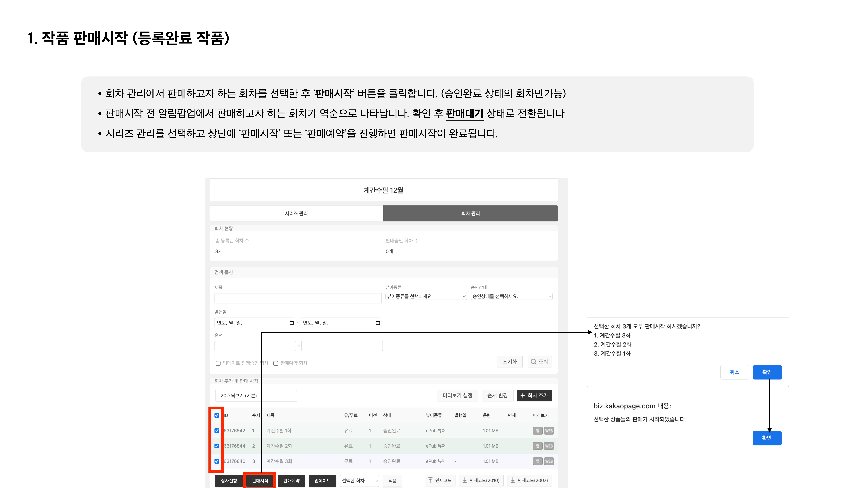Image resolution: width=868 pixels, height=488 pixels.
Task: Click the second 순서 range input field
Action: tap(342, 346)
